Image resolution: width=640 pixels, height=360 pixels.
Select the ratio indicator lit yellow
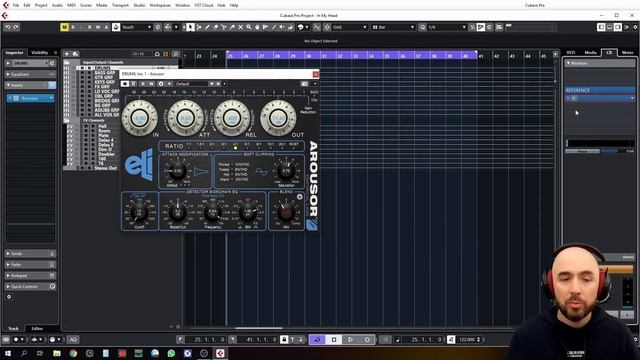click(235, 148)
